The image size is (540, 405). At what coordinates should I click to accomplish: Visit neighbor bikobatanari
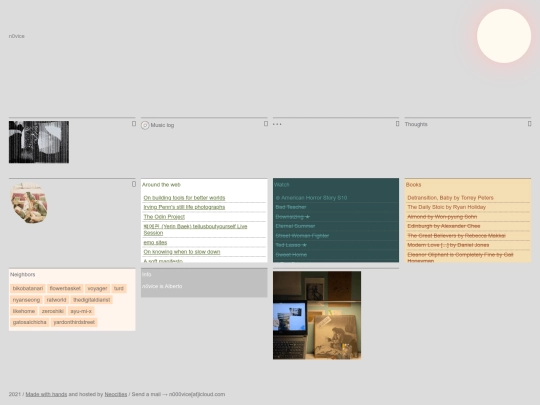click(x=28, y=288)
